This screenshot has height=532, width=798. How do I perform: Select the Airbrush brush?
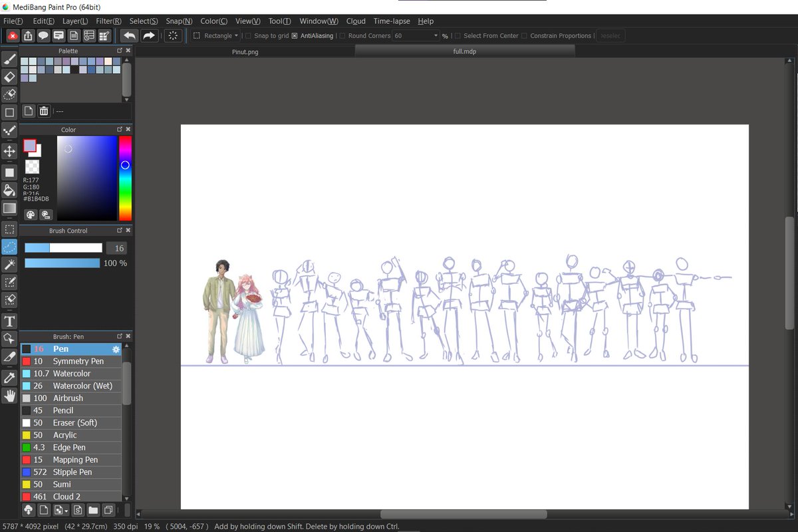click(71, 398)
